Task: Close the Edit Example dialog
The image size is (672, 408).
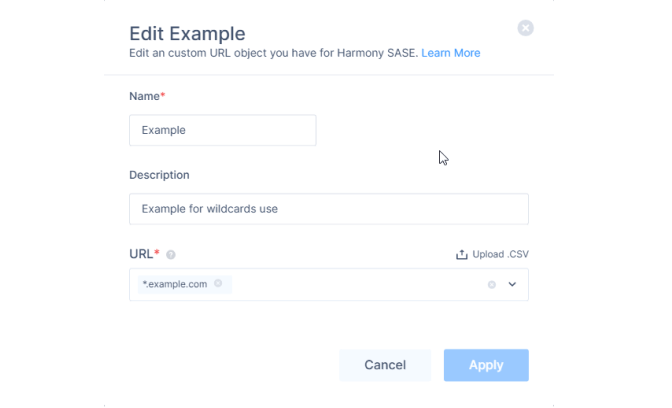Action: (x=525, y=28)
